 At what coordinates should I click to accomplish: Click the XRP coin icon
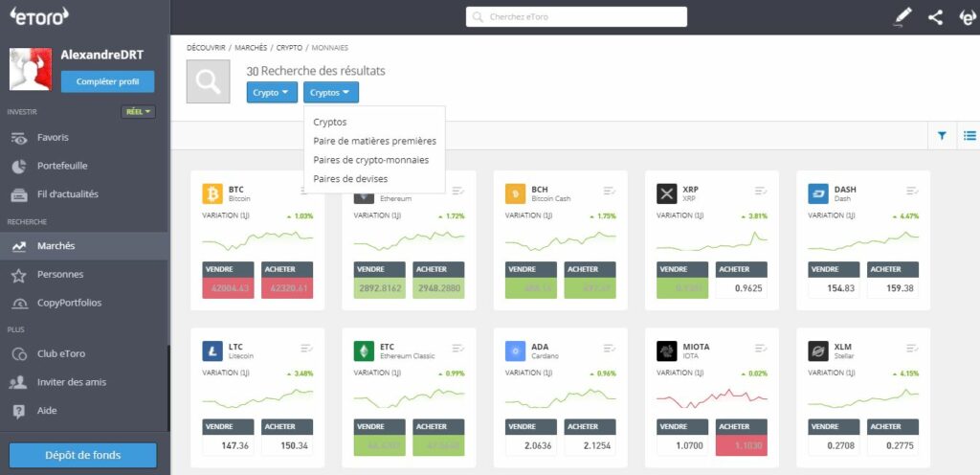click(x=667, y=193)
